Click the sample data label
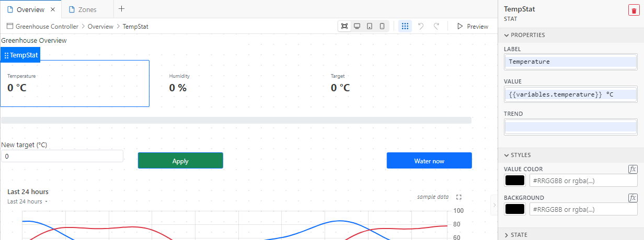This screenshot has height=240, width=644. 433,197
